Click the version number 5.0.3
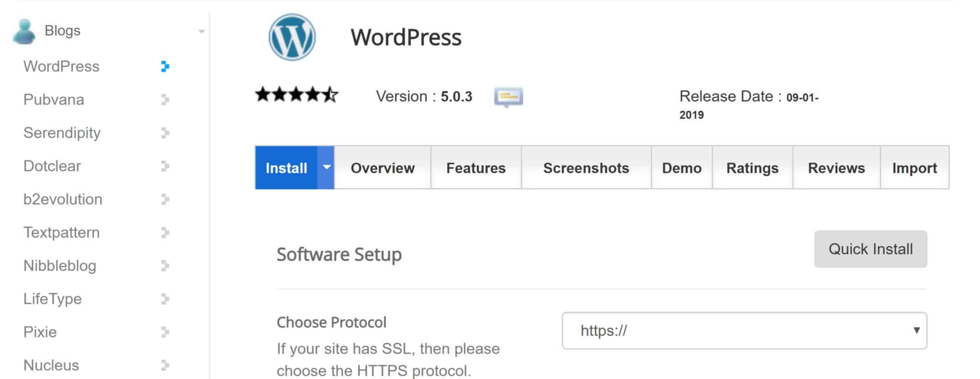980x379 pixels. [x=456, y=97]
